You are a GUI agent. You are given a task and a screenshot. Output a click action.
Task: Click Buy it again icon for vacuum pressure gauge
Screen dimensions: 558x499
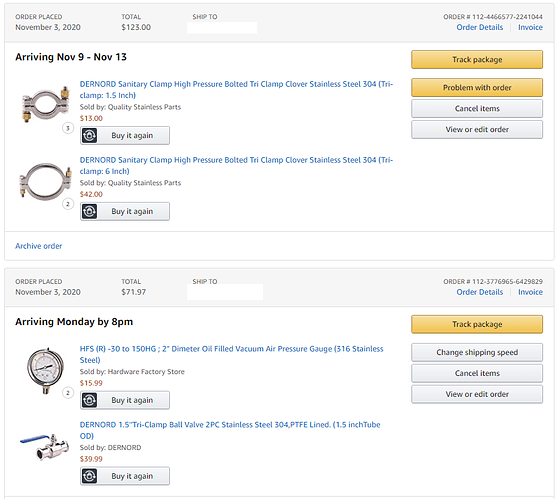click(x=89, y=400)
